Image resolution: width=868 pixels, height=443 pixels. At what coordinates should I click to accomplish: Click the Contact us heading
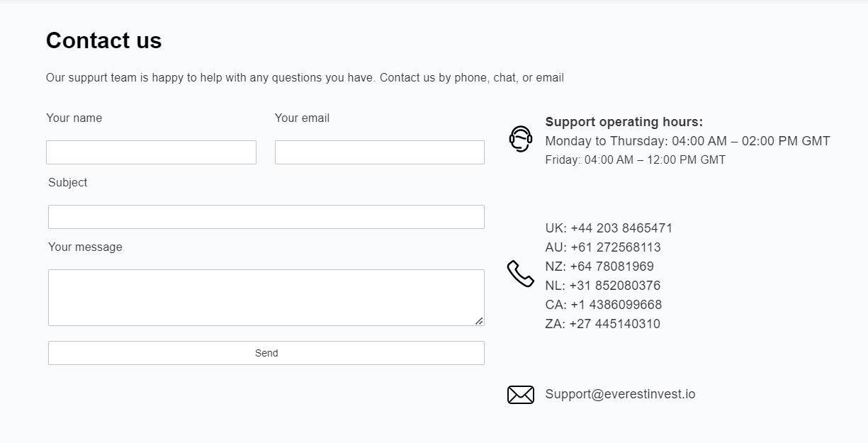[x=103, y=40]
